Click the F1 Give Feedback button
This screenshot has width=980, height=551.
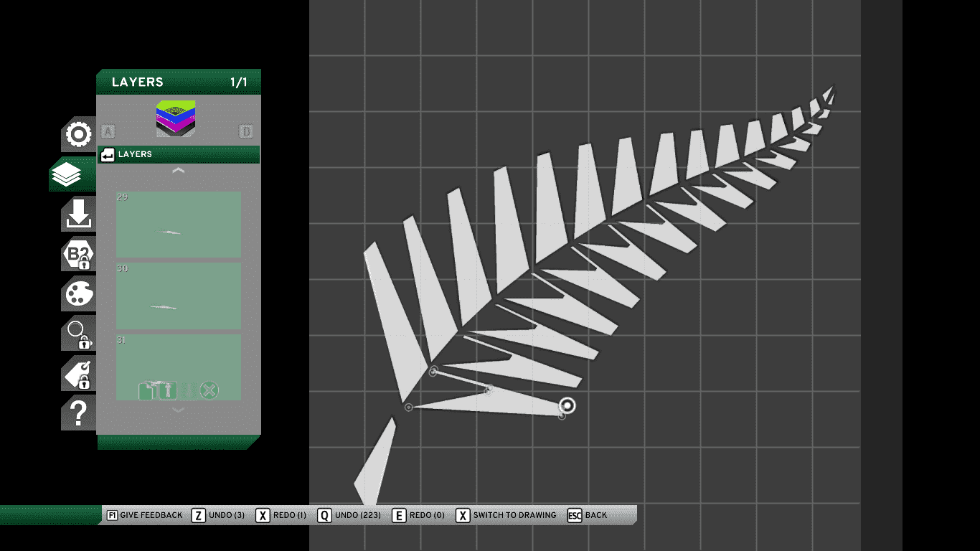144,515
